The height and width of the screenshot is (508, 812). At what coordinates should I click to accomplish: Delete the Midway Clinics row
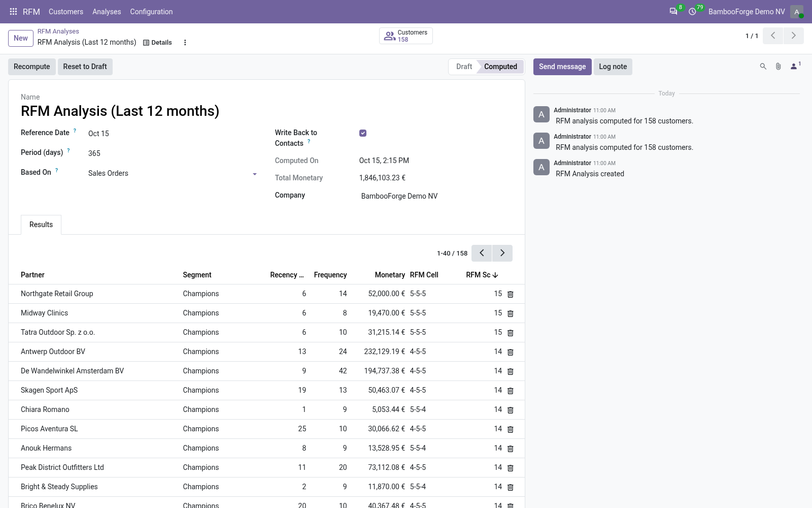[x=511, y=313]
